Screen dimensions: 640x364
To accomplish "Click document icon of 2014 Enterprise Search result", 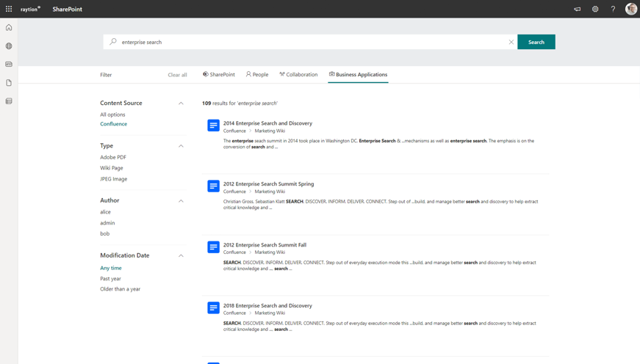I will (x=213, y=125).
